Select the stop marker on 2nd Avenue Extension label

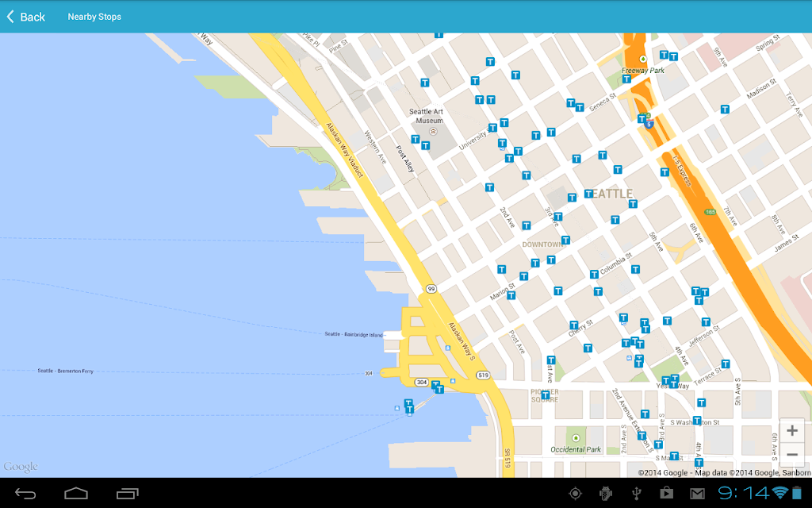(x=642, y=436)
